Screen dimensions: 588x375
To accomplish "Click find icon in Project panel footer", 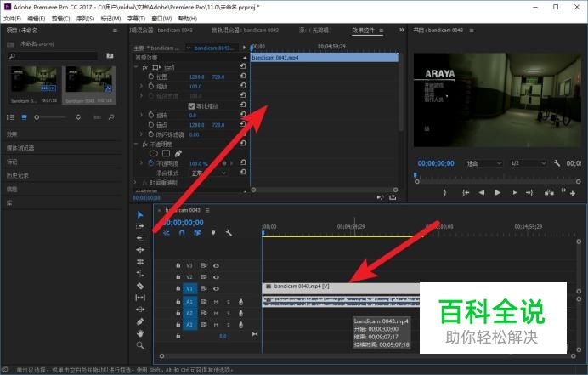I will click(111, 117).
